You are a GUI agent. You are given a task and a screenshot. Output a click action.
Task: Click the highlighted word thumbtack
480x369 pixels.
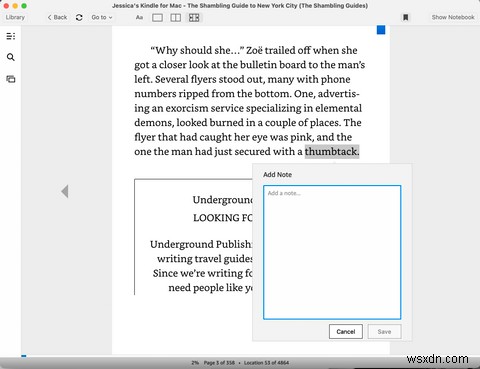pos(332,152)
